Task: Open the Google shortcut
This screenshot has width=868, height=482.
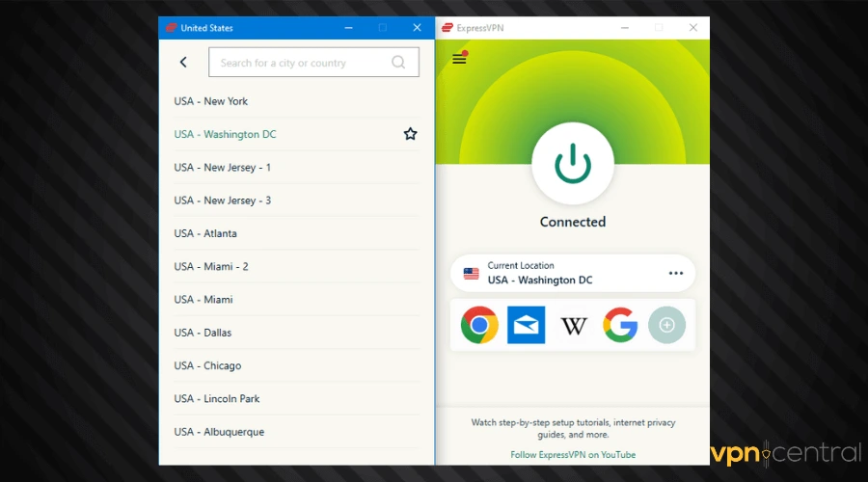Action: pyautogui.click(x=620, y=325)
